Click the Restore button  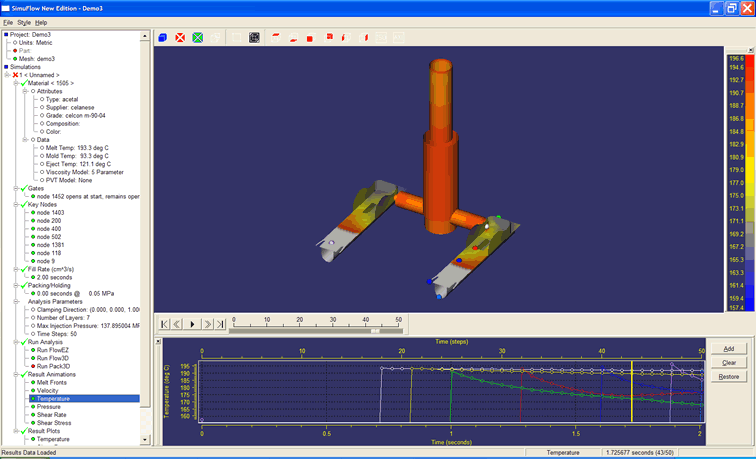(x=728, y=376)
